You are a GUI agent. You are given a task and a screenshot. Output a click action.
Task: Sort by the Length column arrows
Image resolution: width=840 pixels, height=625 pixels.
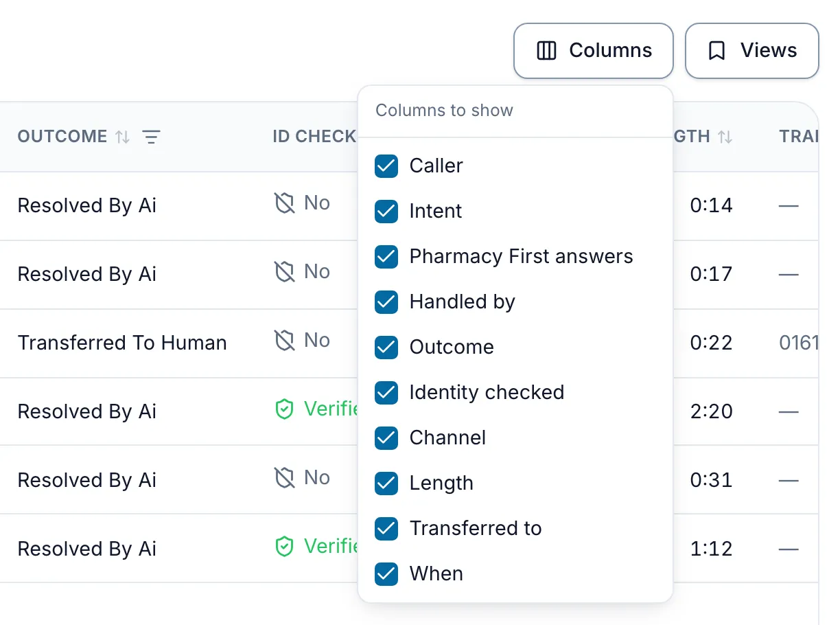click(x=725, y=137)
